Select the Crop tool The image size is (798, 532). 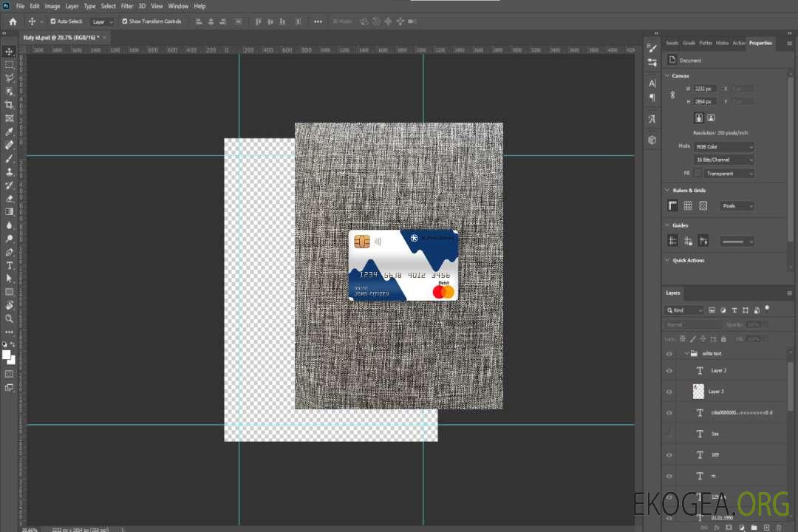pyautogui.click(x=10, y=105)
